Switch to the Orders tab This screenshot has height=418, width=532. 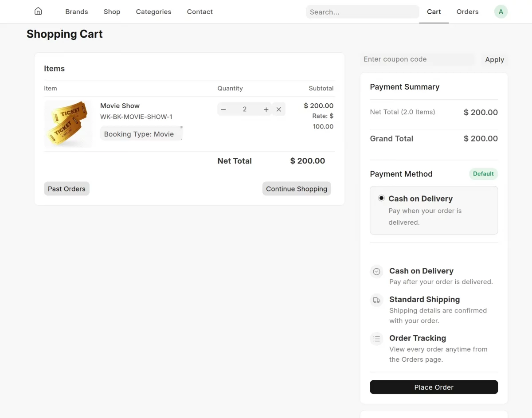coord(467,12)
